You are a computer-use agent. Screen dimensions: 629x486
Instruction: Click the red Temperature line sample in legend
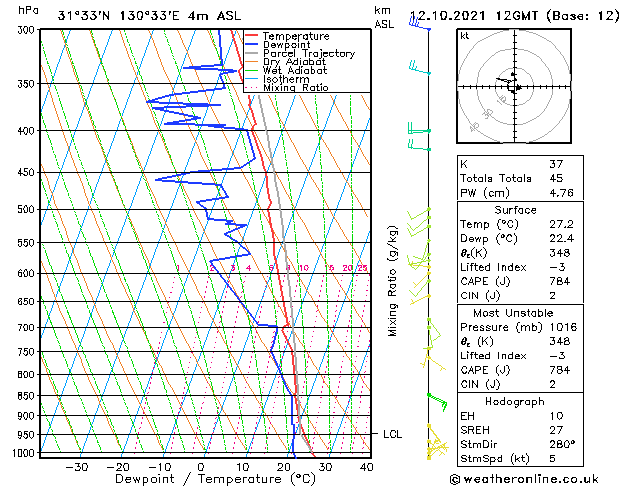click(252, 36)
